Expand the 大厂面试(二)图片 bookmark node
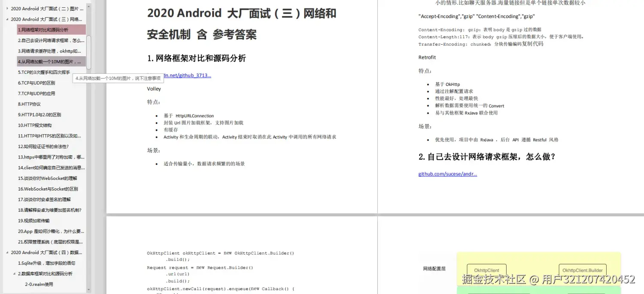 click(x=7, y=9)
